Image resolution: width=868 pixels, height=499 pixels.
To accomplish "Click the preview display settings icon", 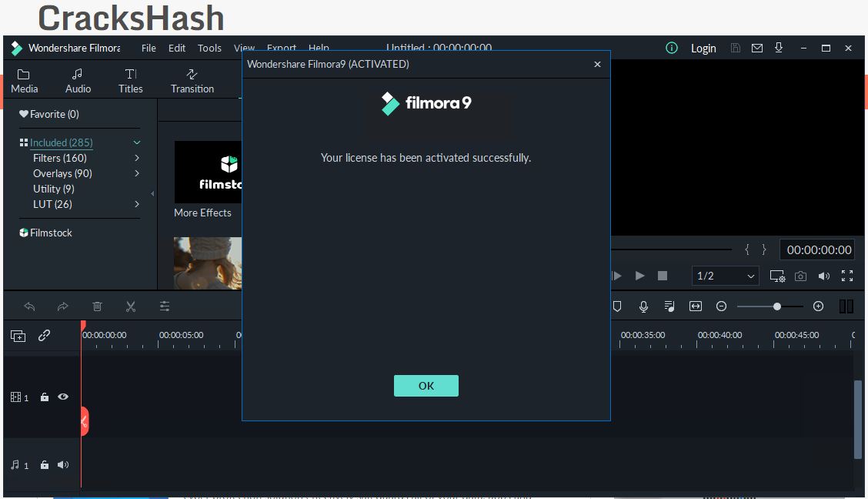I will [777, 276].
